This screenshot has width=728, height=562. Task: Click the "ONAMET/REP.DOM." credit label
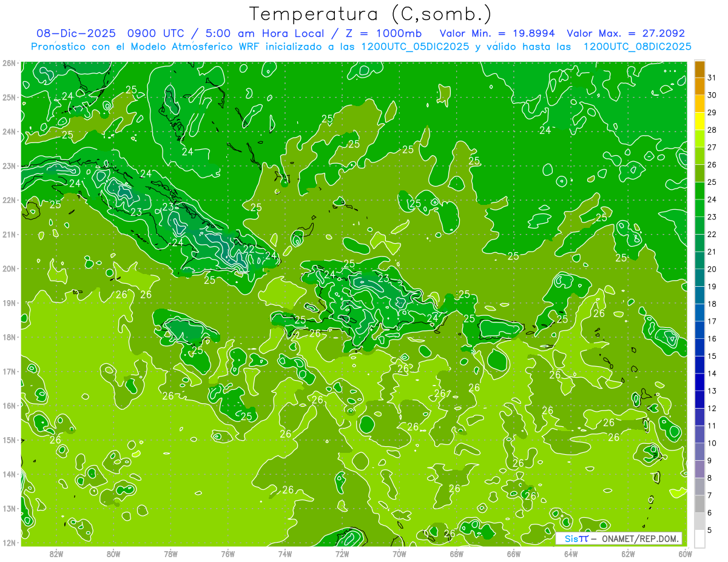(640, 538)
